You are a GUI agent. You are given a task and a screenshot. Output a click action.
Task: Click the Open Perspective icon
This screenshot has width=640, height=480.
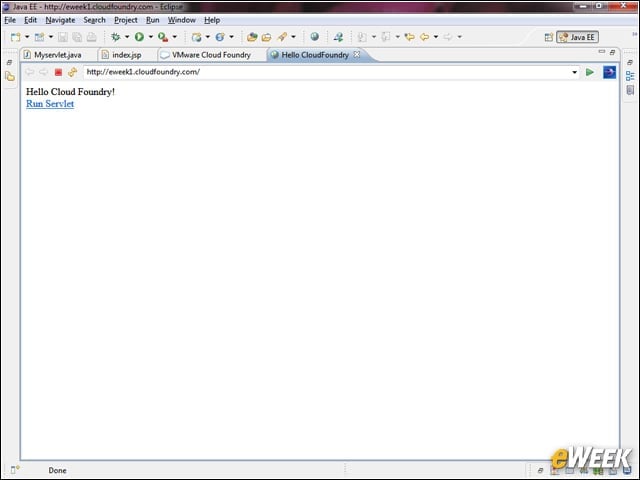549,37
